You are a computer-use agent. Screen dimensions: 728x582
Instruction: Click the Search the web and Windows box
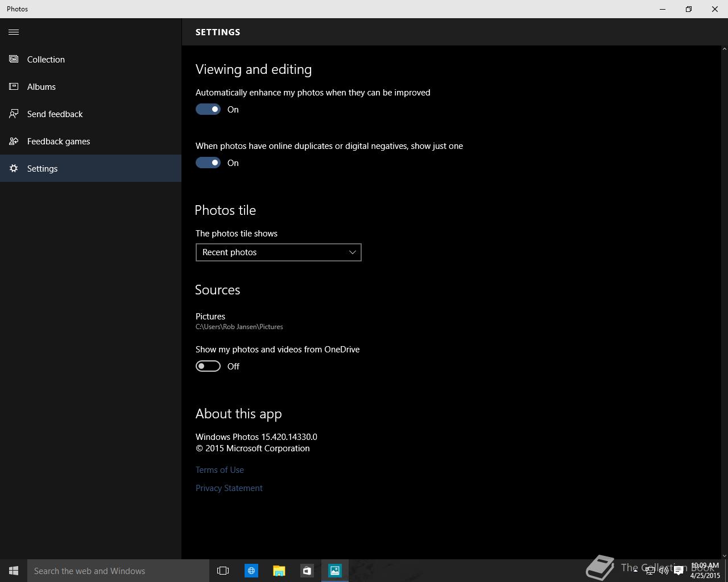coord(118,571)
